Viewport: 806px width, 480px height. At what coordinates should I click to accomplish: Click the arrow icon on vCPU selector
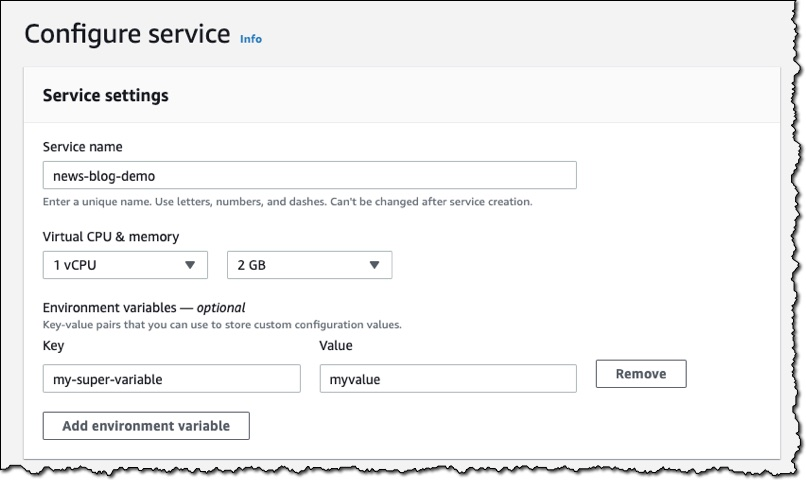(190, 265)
